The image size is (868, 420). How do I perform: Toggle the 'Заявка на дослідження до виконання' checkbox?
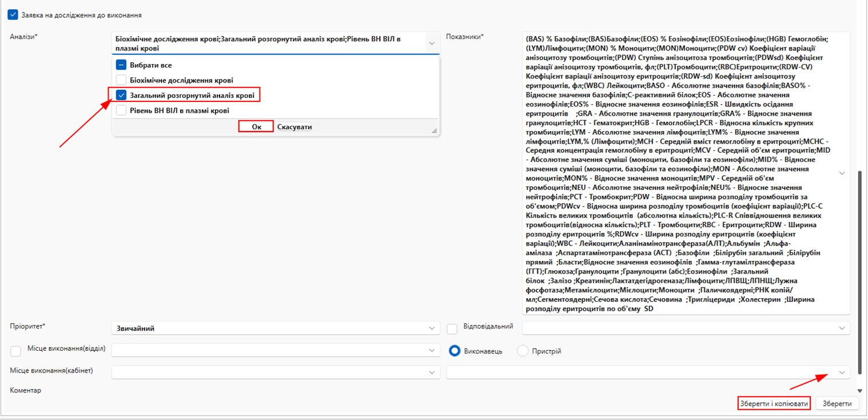click(x=13, y=15)
